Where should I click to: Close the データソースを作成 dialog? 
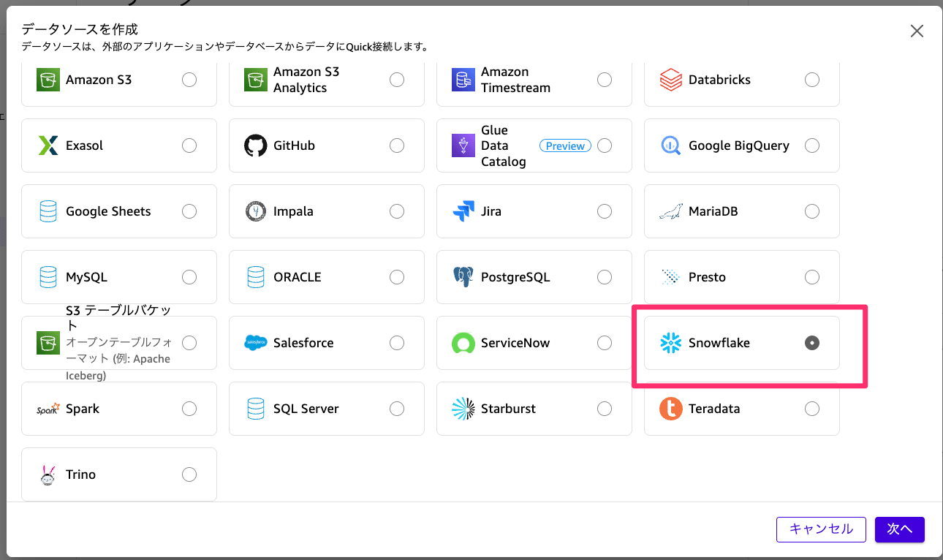pyautogui.click(x=917, y=31)
